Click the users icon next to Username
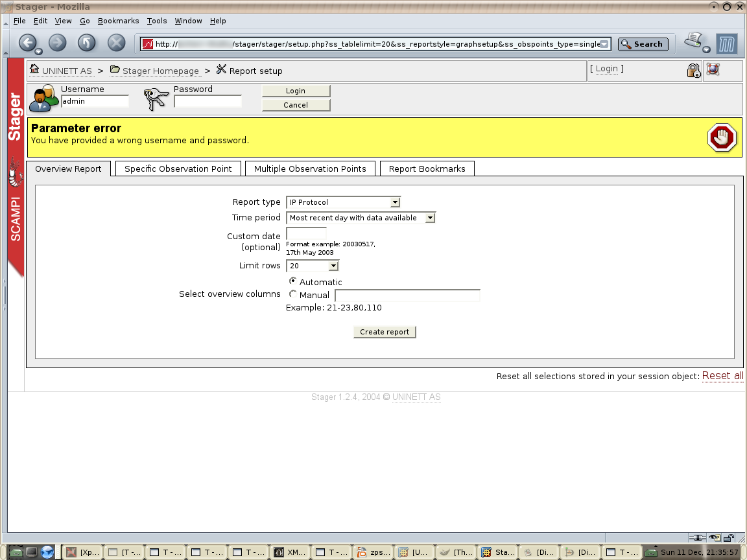Screen dimensions: 747x560 [44, 99]
